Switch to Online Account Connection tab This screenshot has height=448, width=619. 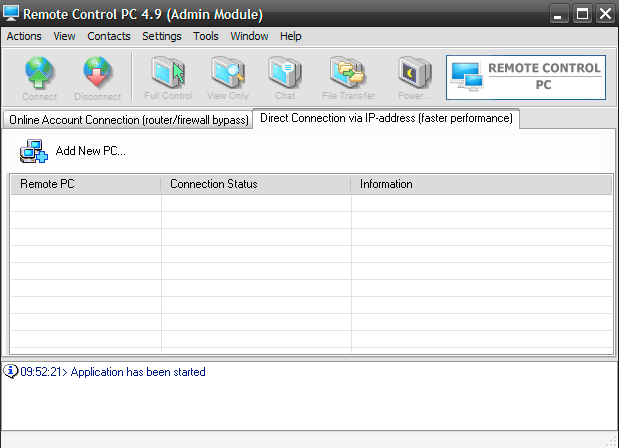pos(129,120)
